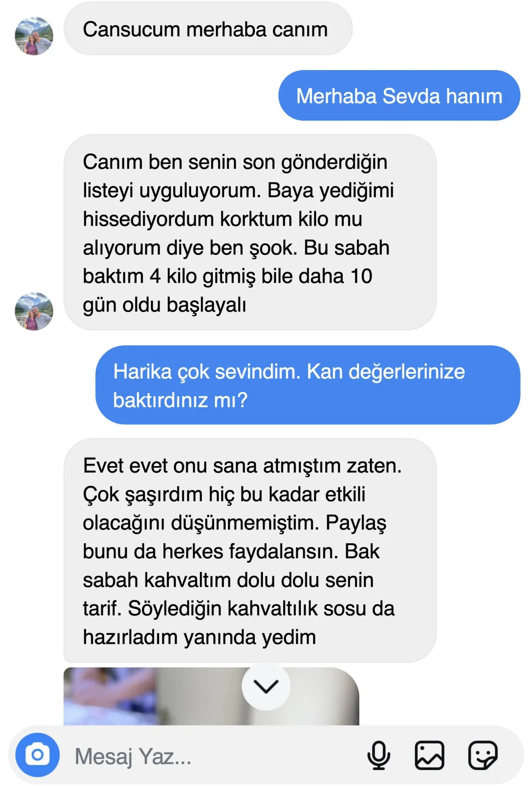
Task: Open sender's profile picture beside first message
Action: (x=34, y=36)
